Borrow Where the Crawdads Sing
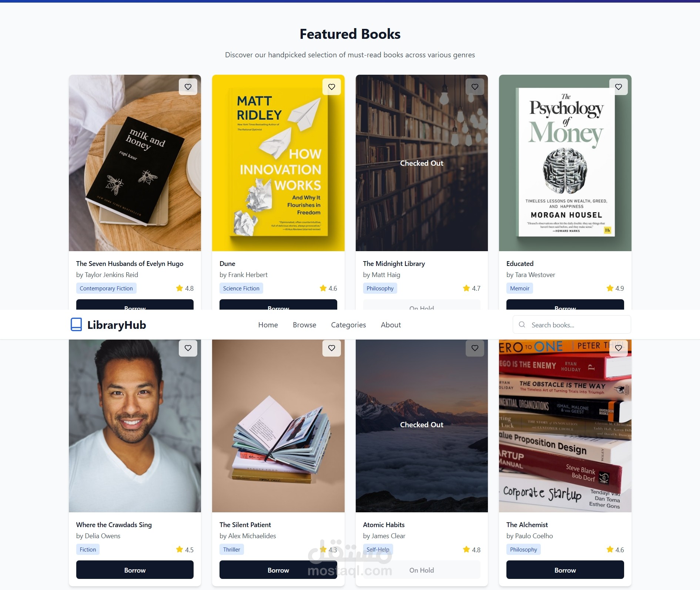This screenshot has width=700, height=590. [x=135, y=570]
